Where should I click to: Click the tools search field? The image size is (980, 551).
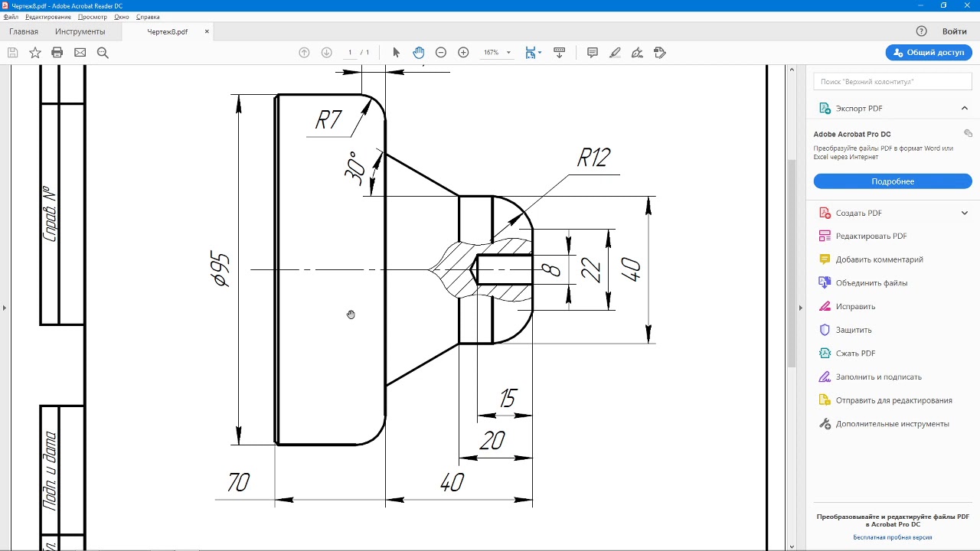[893, 81]
